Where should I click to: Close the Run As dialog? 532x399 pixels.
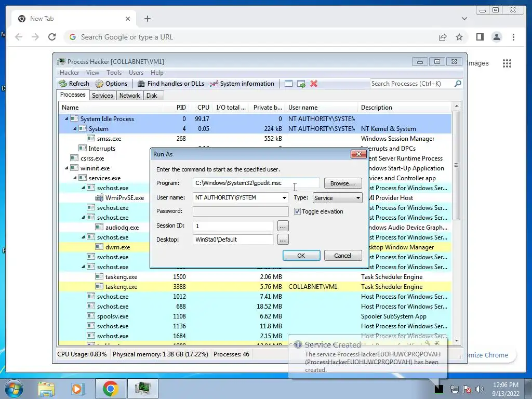pyautogui.click(x=358, y=154)
